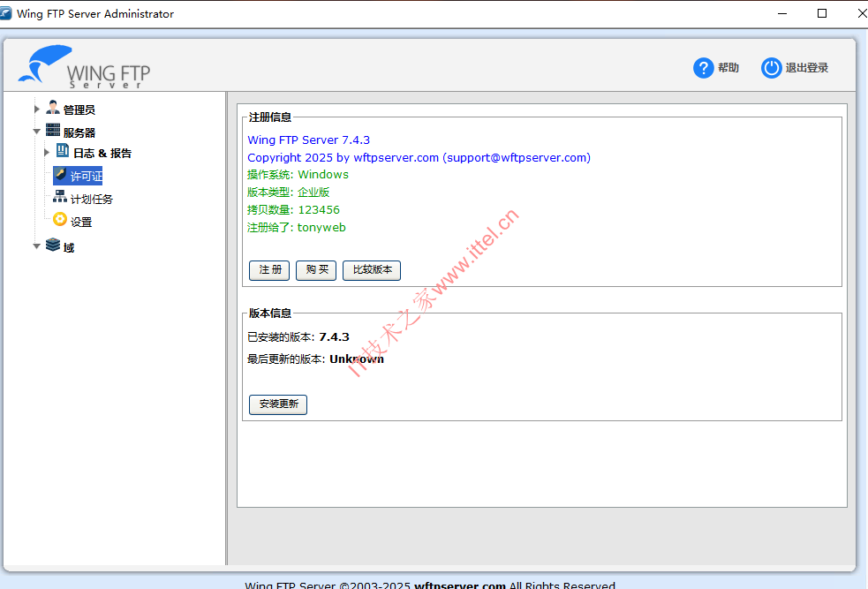Select 许可证 tree item
The width and height of the screenshot is (868, 589).
tap(87, 177)
